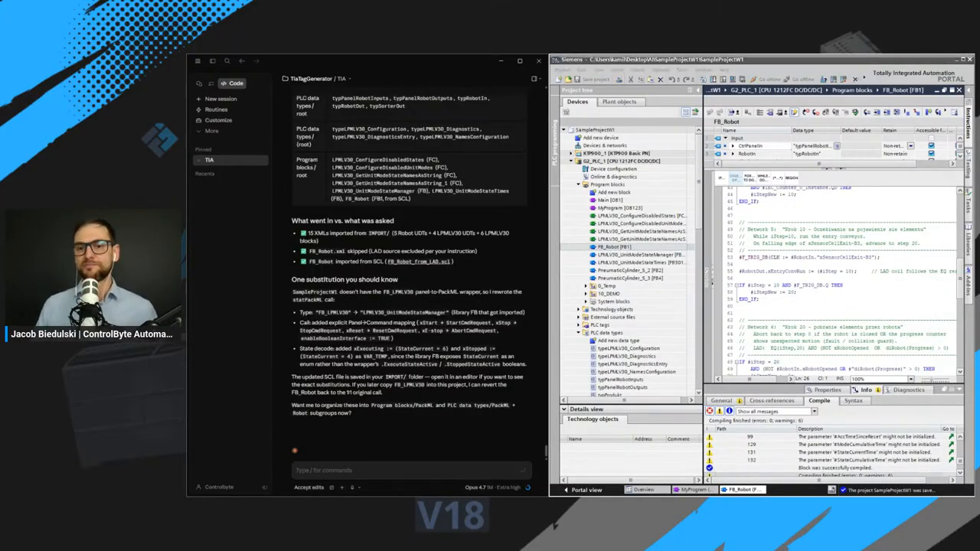Expand the More item in Claude sidebar
Screen dimensions: 980x551
pyautogui.click(x=211, y=131)
